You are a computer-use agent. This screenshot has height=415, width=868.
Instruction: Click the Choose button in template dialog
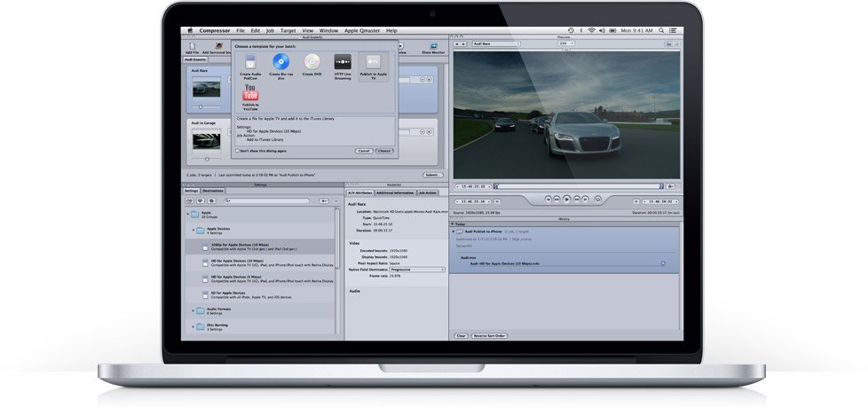[x=384, y=151]
